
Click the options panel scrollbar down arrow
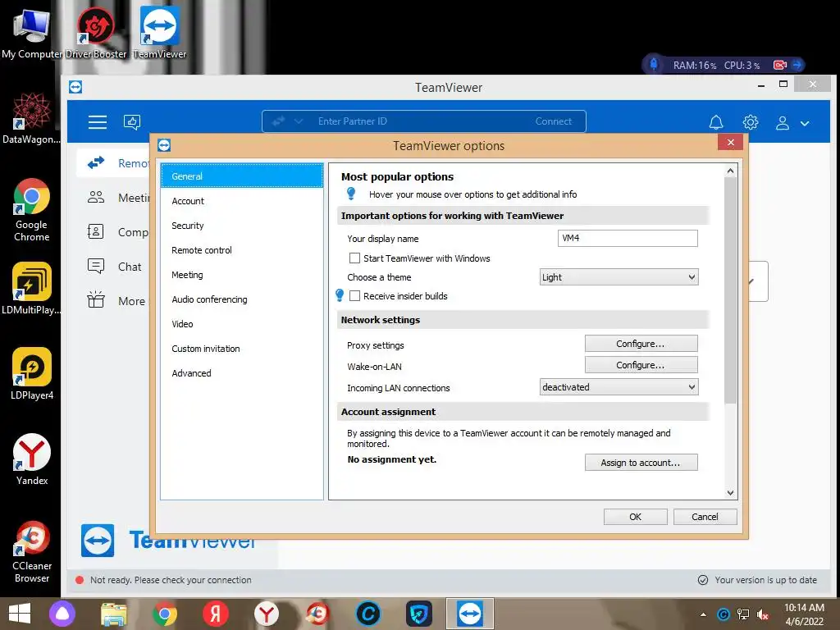730,493
